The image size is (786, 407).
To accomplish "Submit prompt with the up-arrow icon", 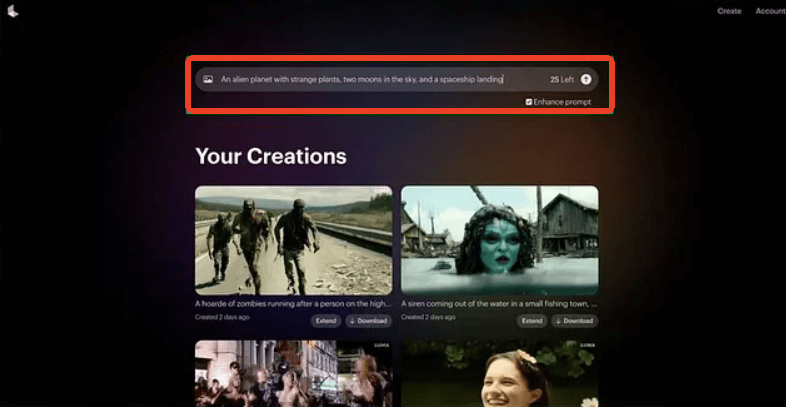I will [x=586, y=79].
